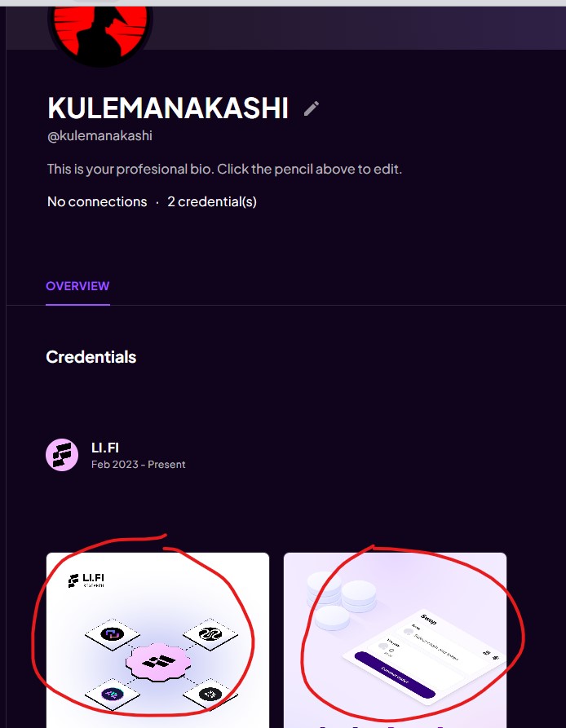Click the KULEMANAKASHI profile name heading
This screenshot has width=566, height=728.
click(168, 108)
